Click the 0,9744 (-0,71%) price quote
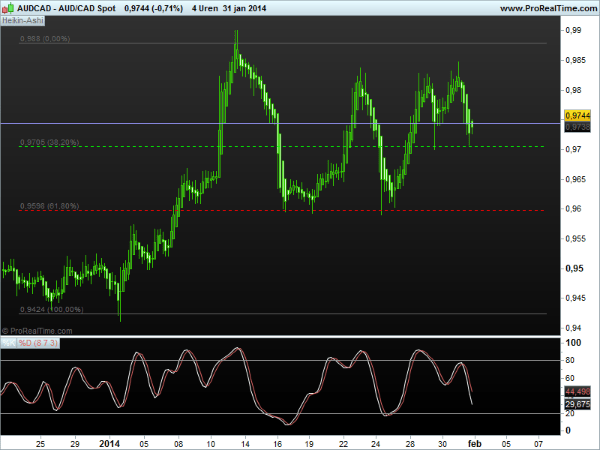This screenshot has height=450, width=600. point(153,8)
